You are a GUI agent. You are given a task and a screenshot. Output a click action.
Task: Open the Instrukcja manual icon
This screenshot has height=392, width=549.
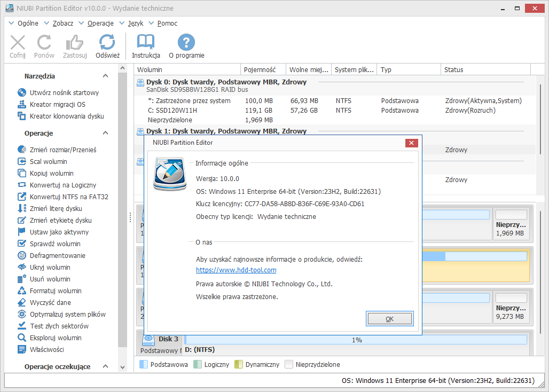click(146, 42)
